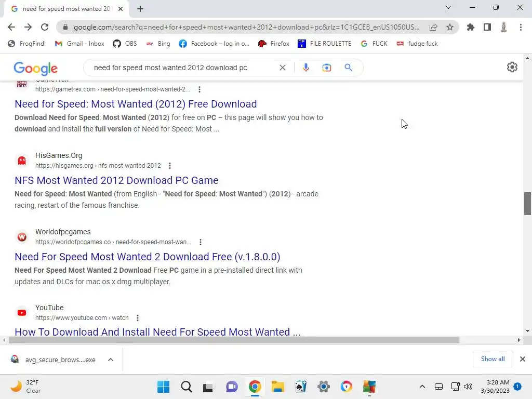532x399 pixels.
Task: Go forward one page
Action: click(x=28, y=27)
